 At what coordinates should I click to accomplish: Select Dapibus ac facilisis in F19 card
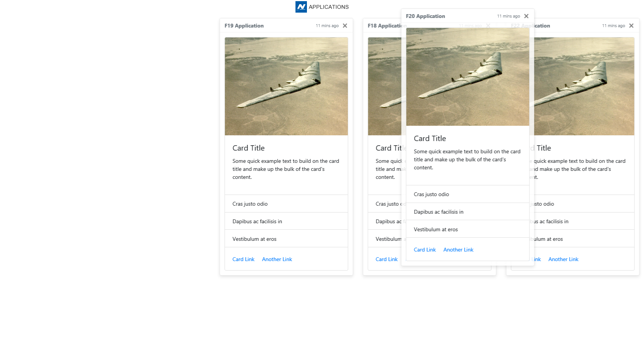pyautogui.click(x=286, y=221)
